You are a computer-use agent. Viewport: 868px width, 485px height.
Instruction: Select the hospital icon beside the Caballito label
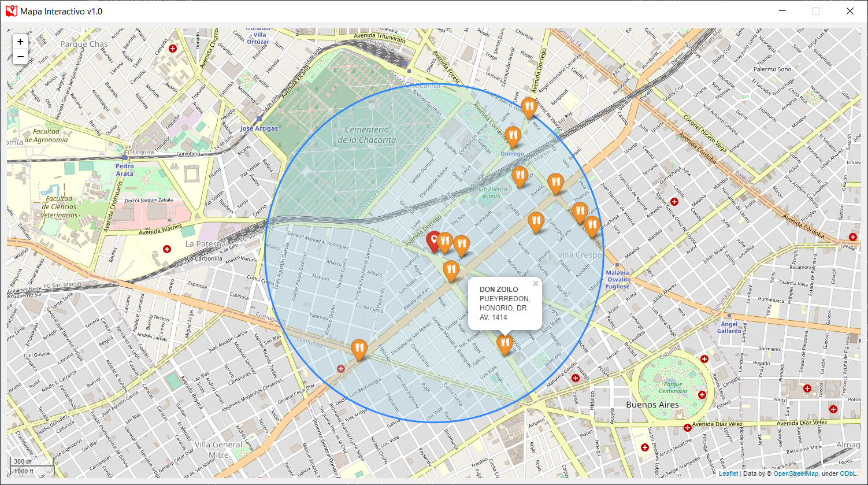pyautogui.click(x=704, y=359)
